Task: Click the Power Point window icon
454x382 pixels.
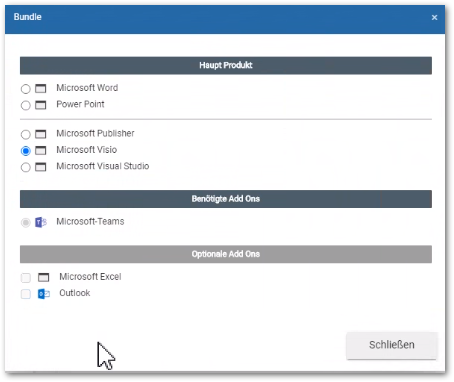Action: pos(41,105)
